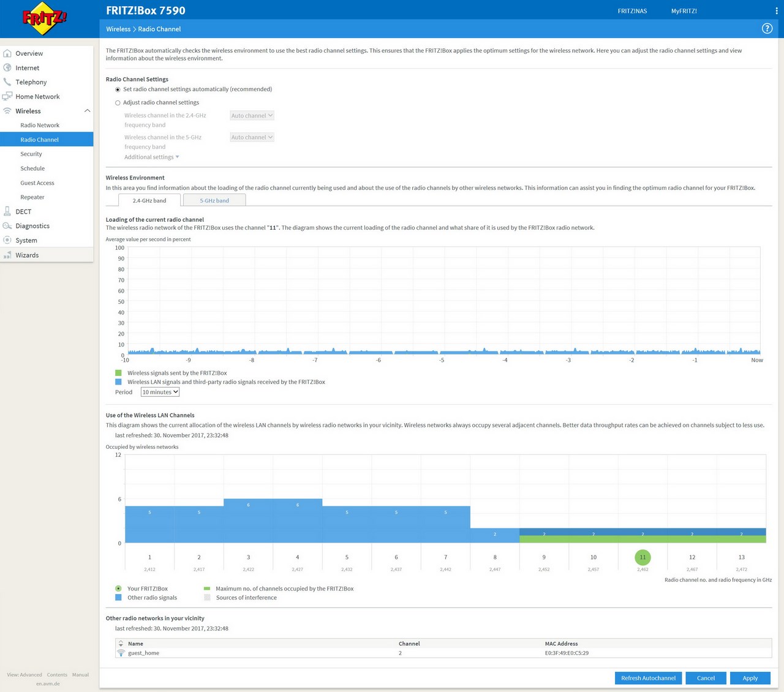Click the System icon

coord(7,240)
